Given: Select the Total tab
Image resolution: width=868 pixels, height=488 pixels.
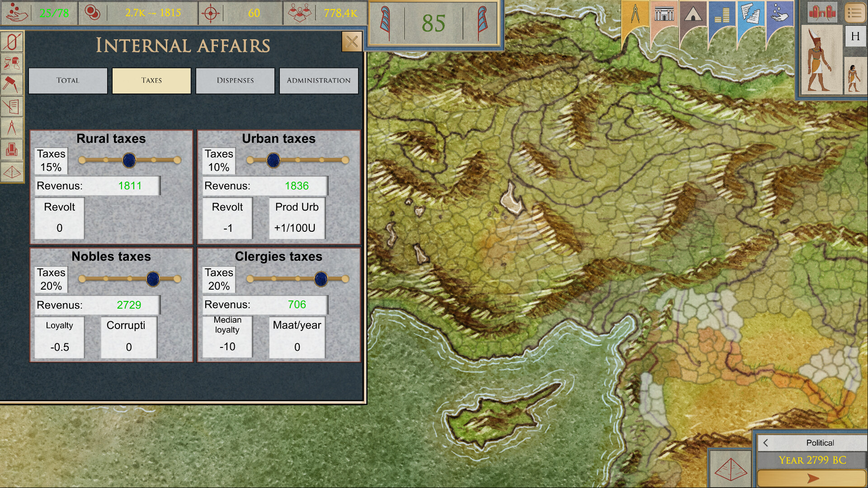Looking at the screenshot, I should 68,80.
